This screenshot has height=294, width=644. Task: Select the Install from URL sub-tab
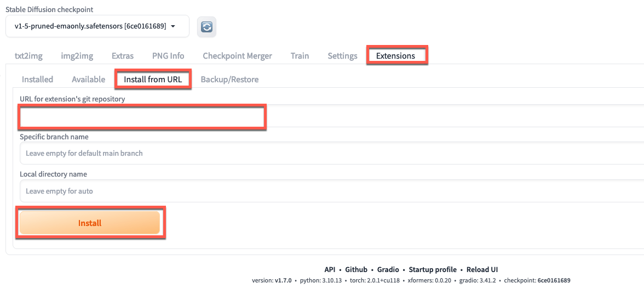pos(153,80)
